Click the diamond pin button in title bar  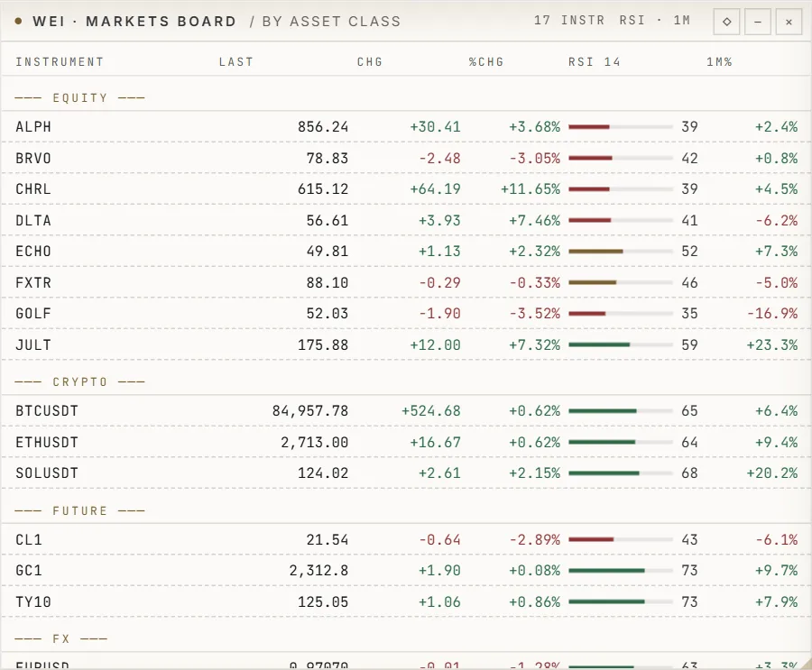[x=726, y=22]
